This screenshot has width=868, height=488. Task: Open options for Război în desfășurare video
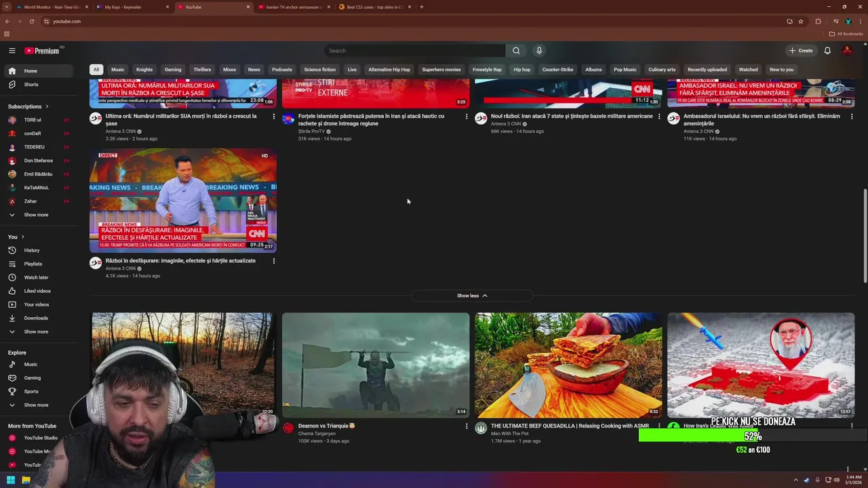click(274, 261)
